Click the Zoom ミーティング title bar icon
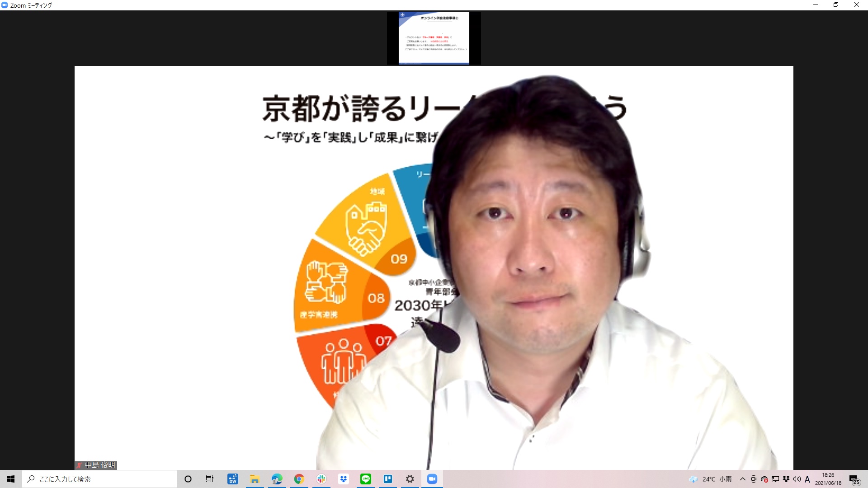This screenshot has width=868, height=488. tap(5, 5)
